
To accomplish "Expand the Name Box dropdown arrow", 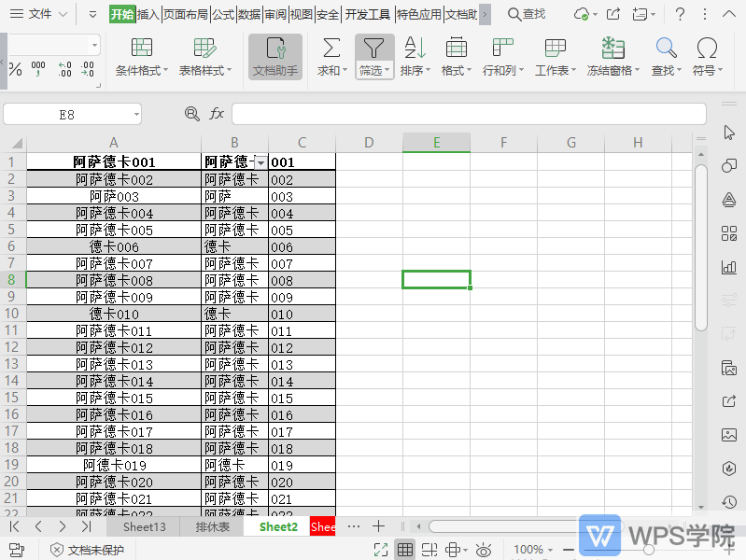I will click(x=136, y=114).
